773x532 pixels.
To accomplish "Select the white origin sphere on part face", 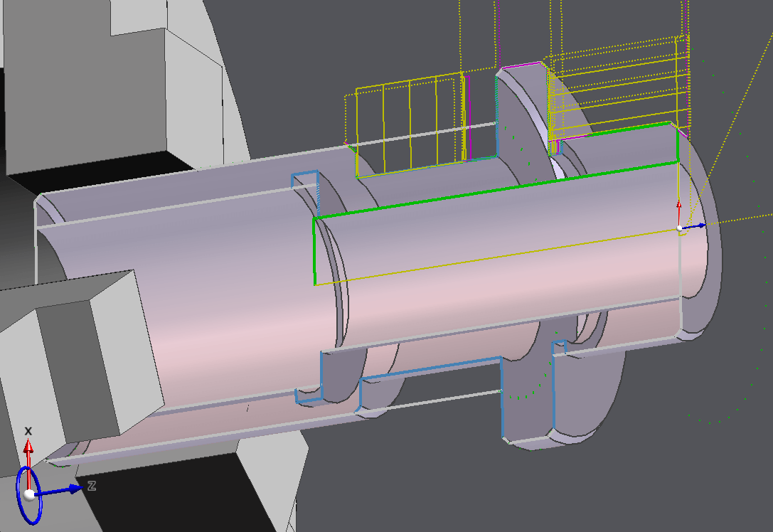I will (680, 228).
